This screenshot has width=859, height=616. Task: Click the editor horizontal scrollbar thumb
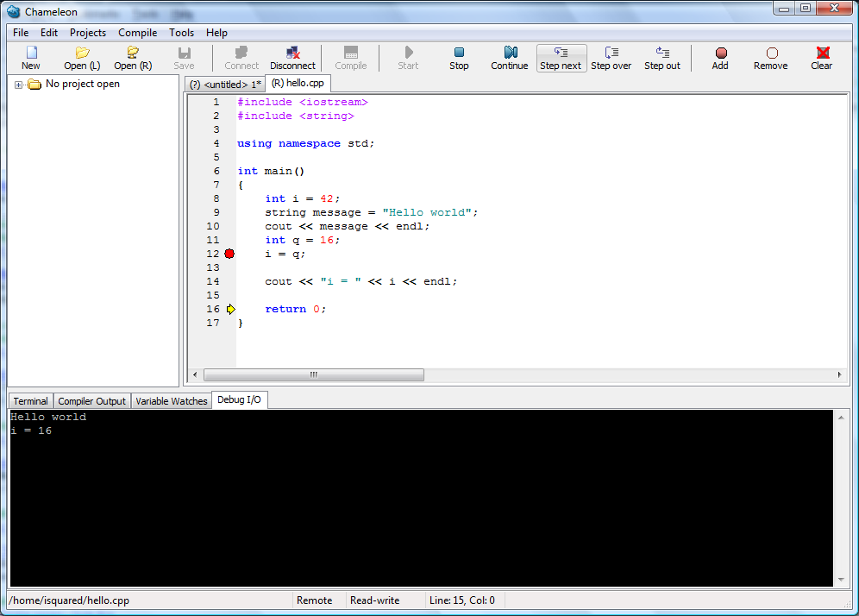click(313, 374)
